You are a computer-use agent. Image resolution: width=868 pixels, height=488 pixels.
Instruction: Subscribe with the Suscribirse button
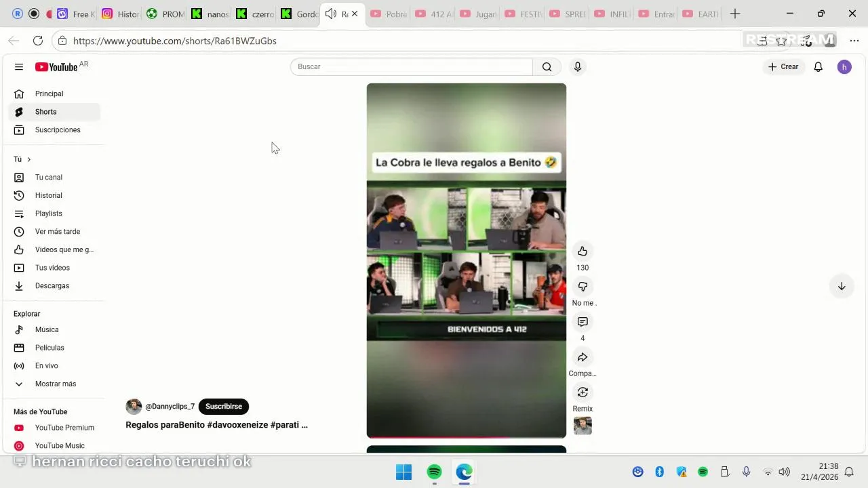click(224, 406)
